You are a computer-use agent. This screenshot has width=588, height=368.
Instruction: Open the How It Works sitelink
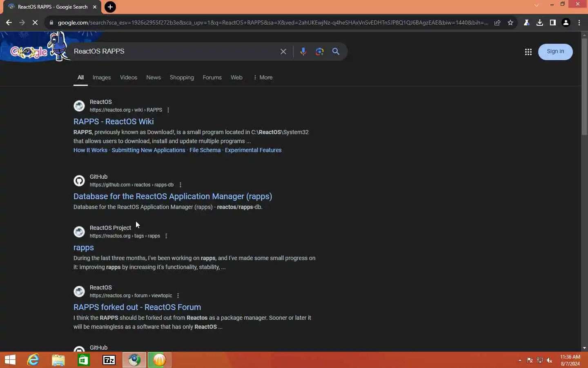coord(90,150)
